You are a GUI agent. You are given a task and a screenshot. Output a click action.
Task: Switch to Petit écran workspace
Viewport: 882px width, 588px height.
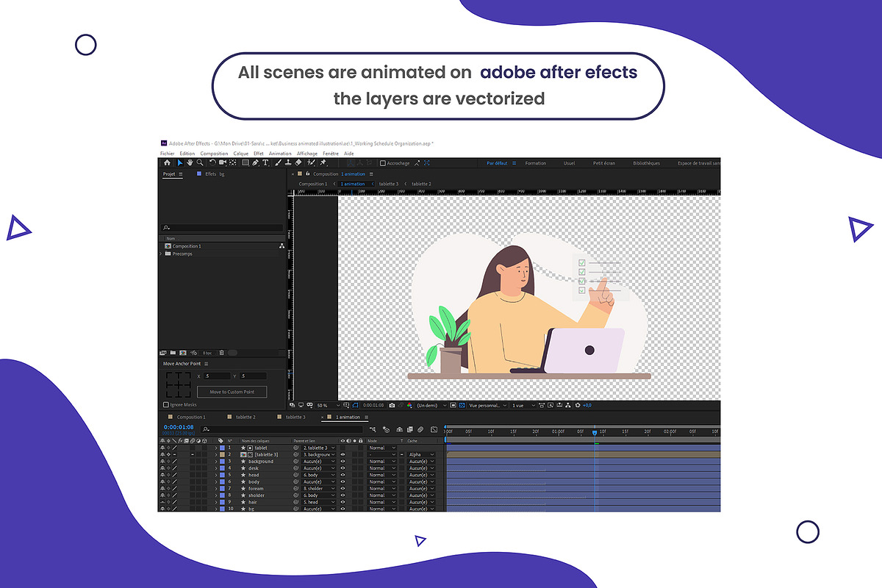click(603, 163)
